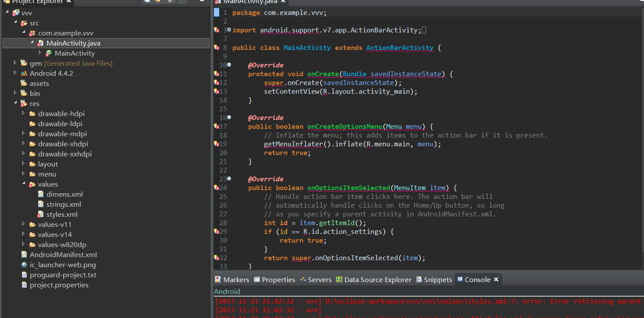Click the drawable-ldpi folder icon
The width and height of the screenshot is (644, 318).
[x=32, y=124]
